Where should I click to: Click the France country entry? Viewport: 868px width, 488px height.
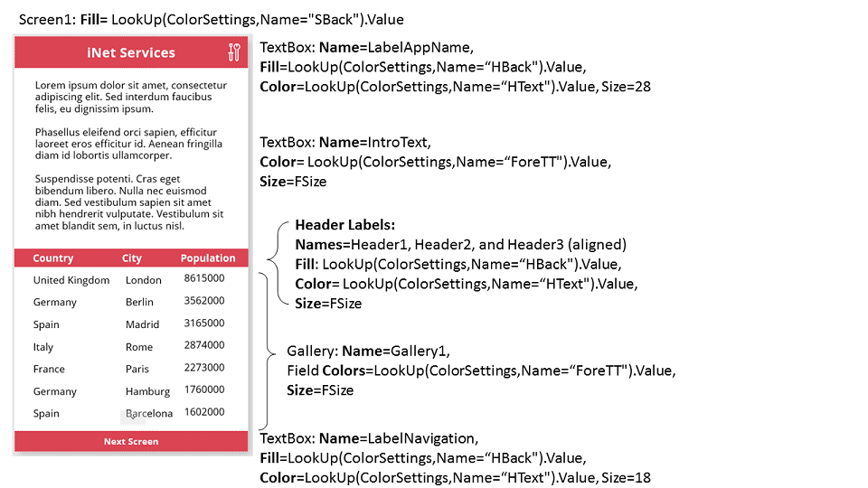(x=49, y=369)
